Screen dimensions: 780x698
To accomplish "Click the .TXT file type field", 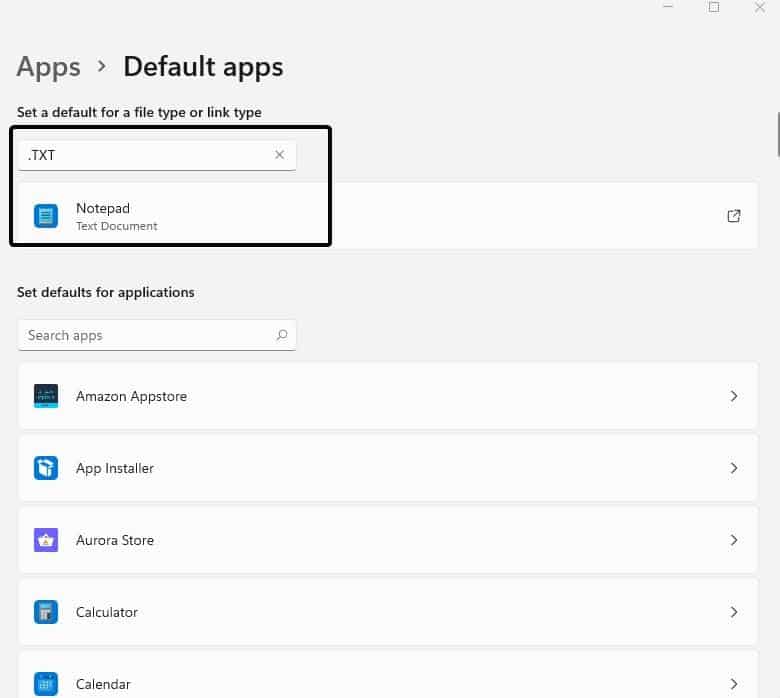I will (x=157, y=155).
